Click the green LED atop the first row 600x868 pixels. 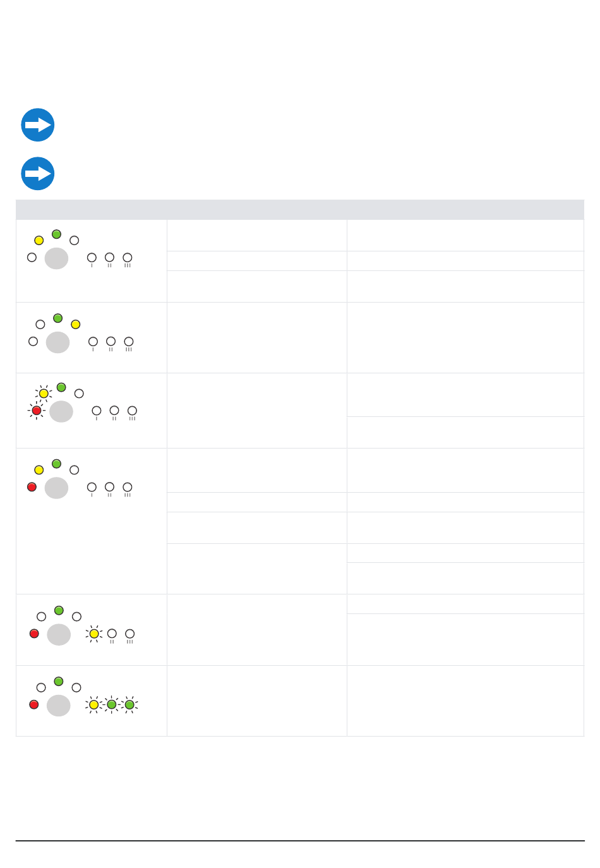(56, 234)
